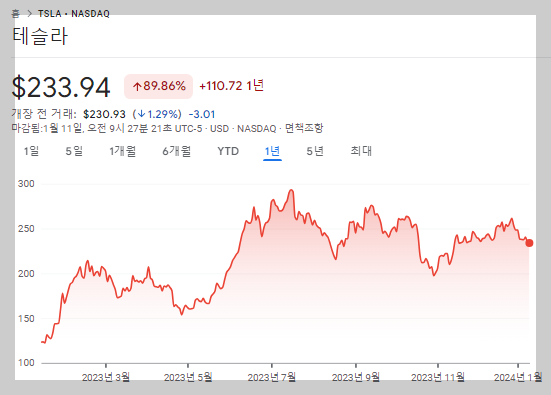Select the 1년 range tab

click(272, 151)
